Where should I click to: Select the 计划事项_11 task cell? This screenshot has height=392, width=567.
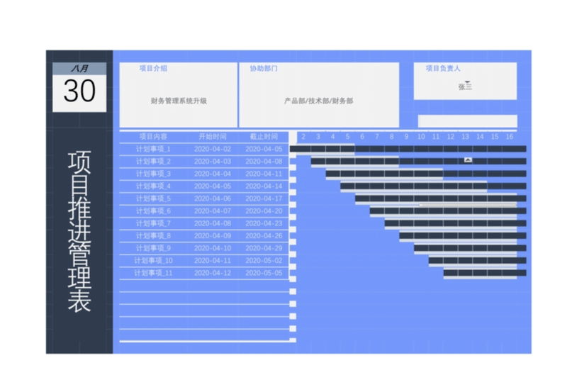pos(153,273)
